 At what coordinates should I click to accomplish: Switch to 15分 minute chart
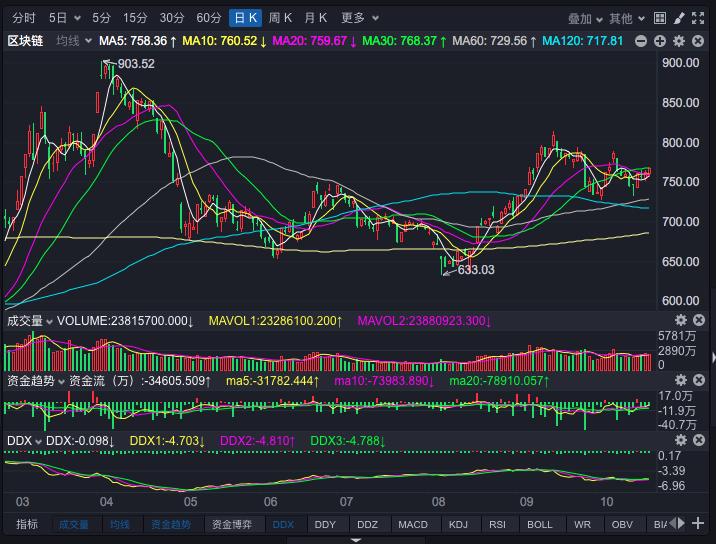[x=135, y=18]
